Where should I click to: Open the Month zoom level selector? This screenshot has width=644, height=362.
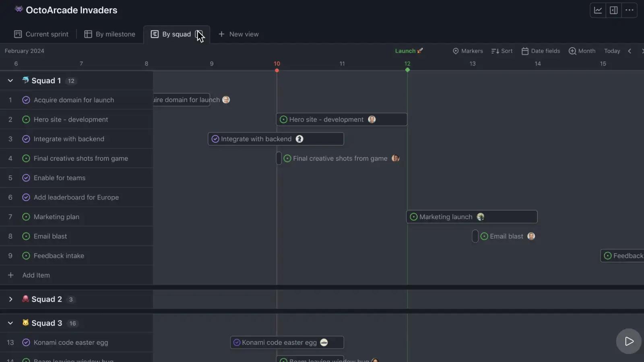pos(582,51)
